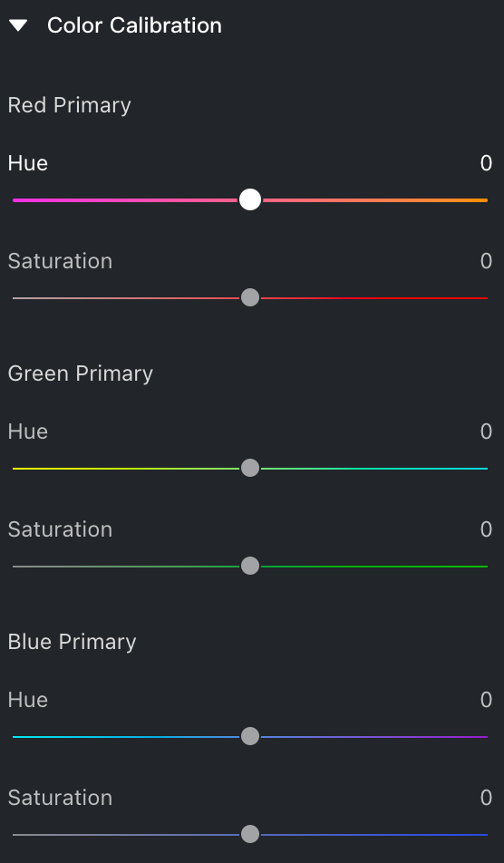This screenshot has width=504, height=863.
Task: Click the Green Primary Saturation slider handle
Action: 250,566
